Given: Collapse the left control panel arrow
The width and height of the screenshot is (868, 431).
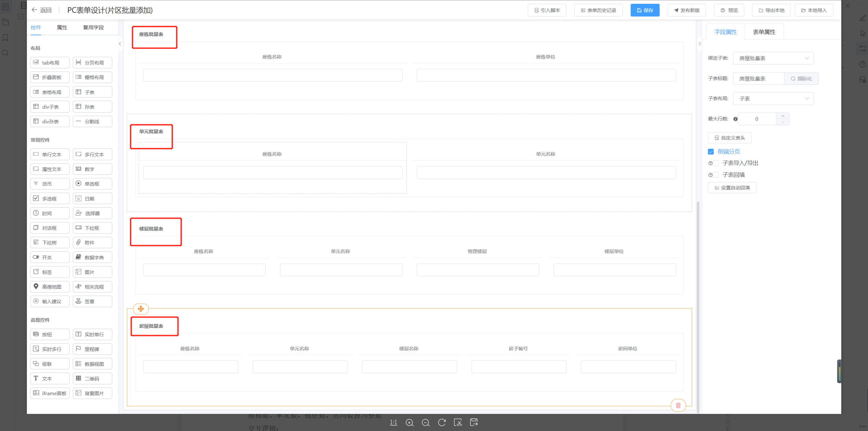Looking at the screenshot, I should (120, 44).
